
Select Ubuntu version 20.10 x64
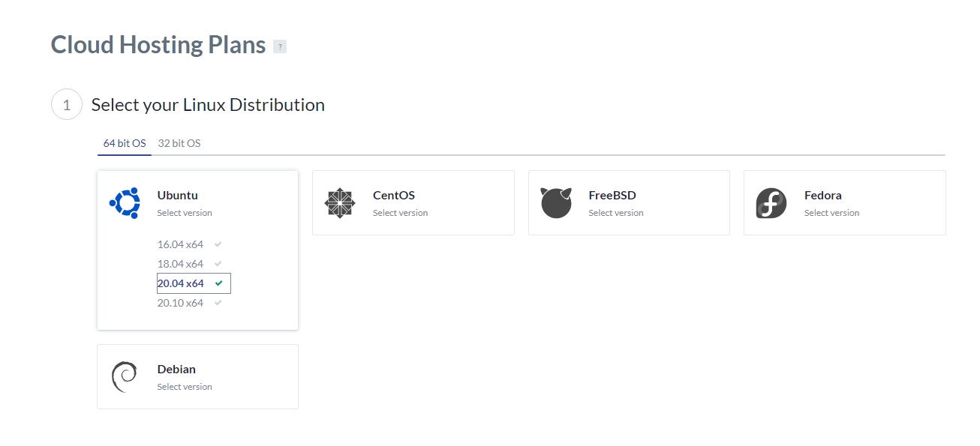click(180, 303)
